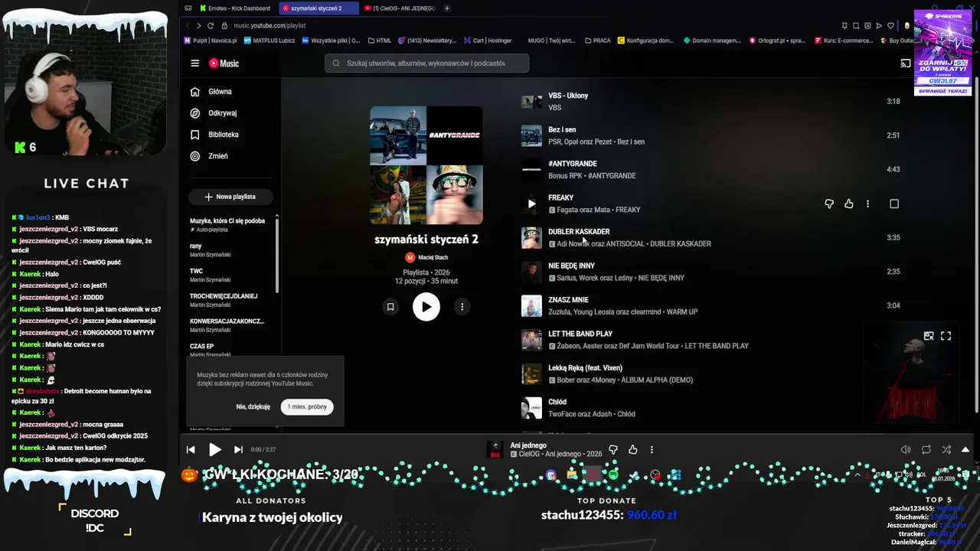Play the szymański styczeń 2 playlist
Viewport: 980px width, 551px height.
[426, 307]
